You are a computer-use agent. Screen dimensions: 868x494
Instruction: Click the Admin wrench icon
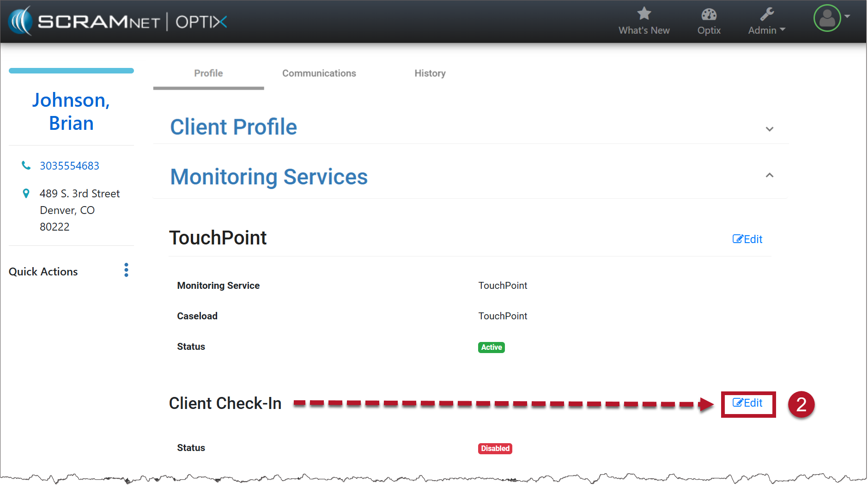tap(767, 14)
